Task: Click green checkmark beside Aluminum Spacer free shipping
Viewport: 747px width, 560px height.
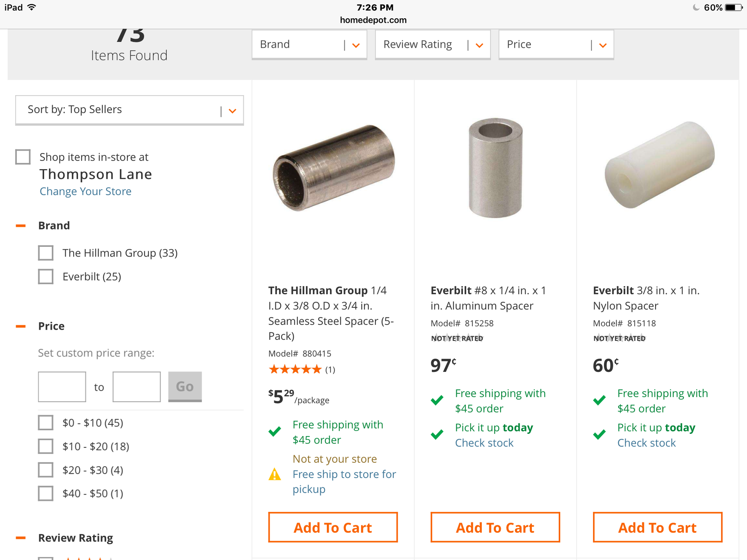Action: point(437,401)
